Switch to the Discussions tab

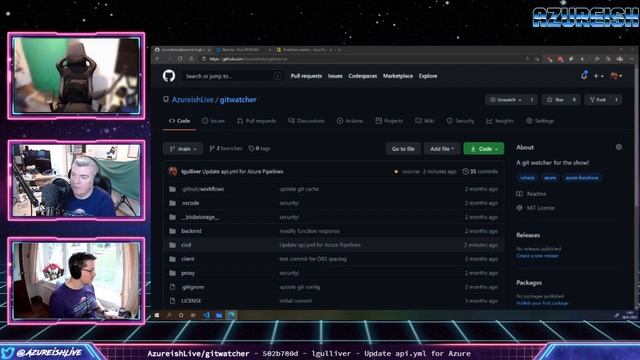coord(306,121)
